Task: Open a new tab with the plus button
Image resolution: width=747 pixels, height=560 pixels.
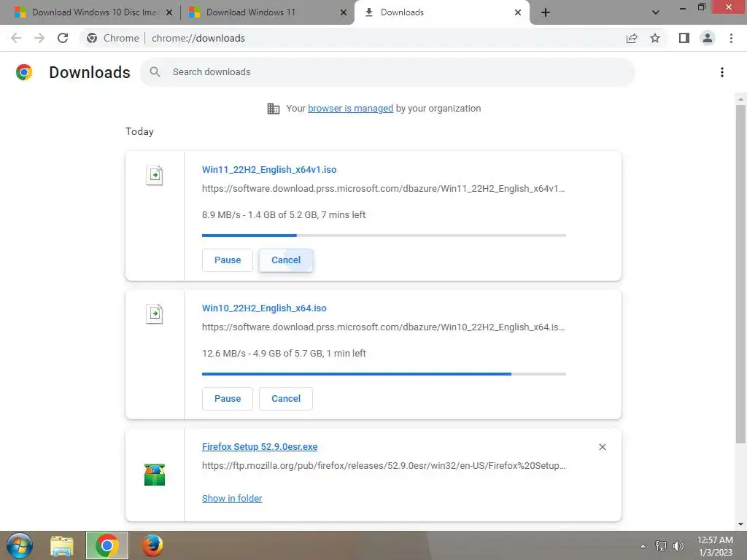Action: click(546, 12)
